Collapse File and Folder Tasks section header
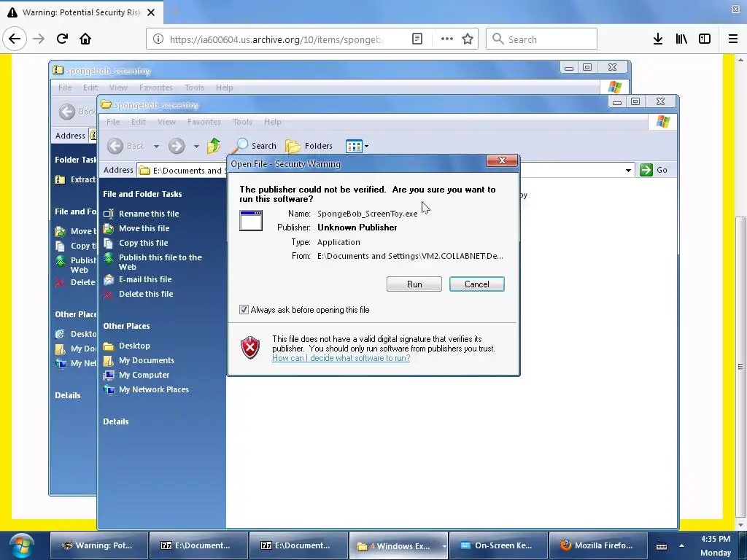 click(142, 194)
